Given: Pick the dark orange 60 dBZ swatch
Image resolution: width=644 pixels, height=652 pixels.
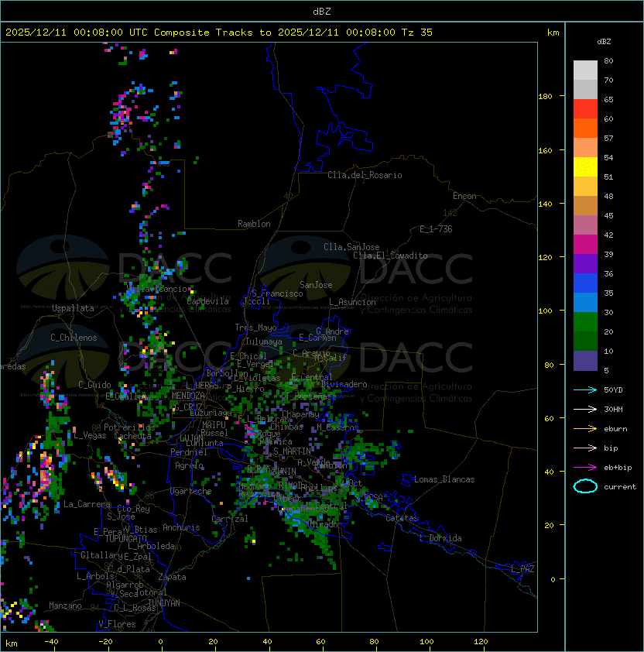Looking at the screenshot, I should pyautogui.click(x=585, y=128).
